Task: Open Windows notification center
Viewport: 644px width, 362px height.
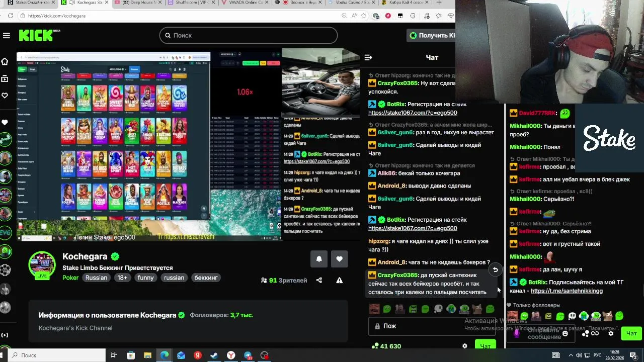Action: coord(633,355)
